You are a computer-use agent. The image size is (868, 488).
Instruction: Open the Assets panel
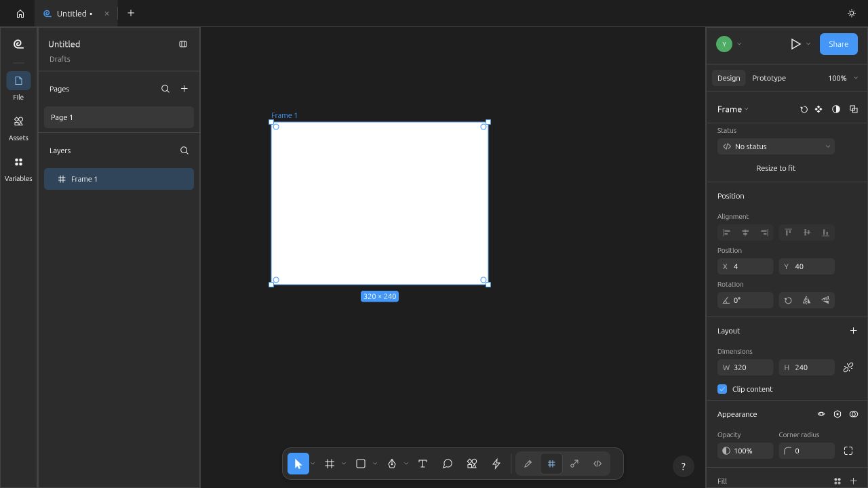(x=18, y=127)
